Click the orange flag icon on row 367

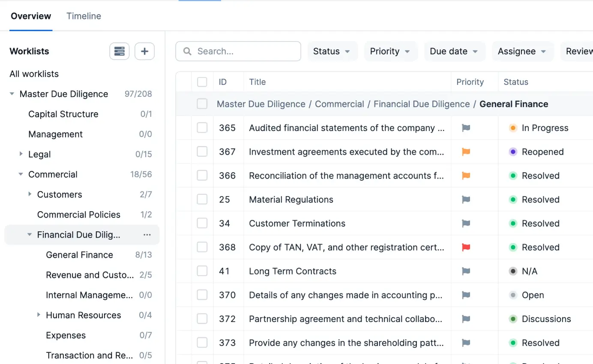click(465, 152)
